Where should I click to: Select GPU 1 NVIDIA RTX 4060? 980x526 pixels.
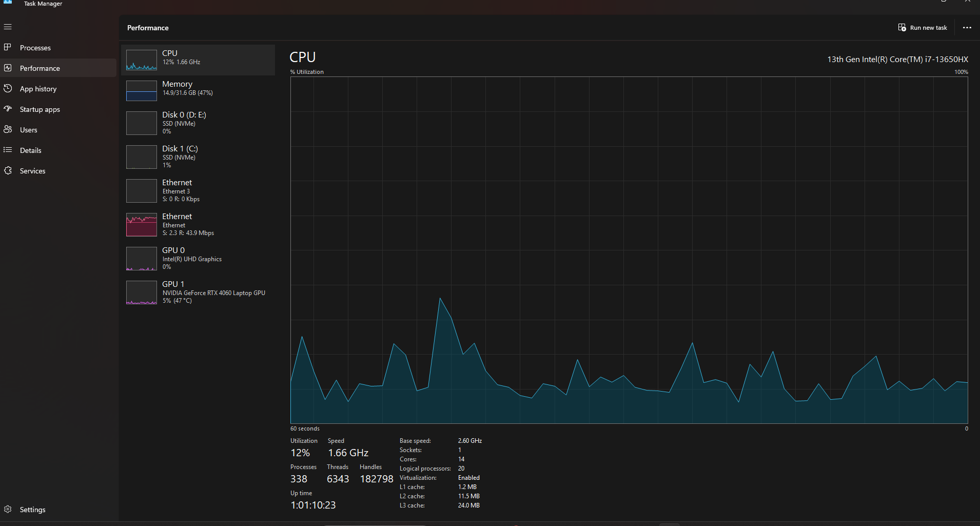[198, 292]
